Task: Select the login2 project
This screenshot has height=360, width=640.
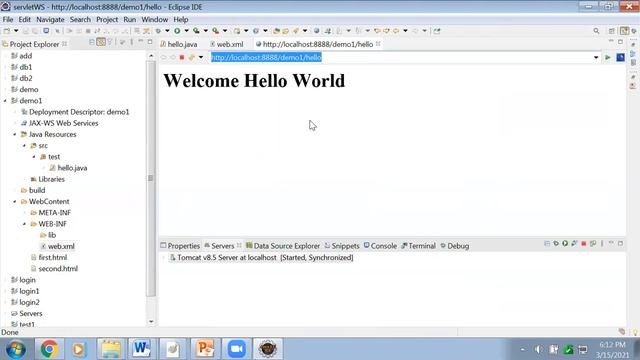Action: point(25,302)
